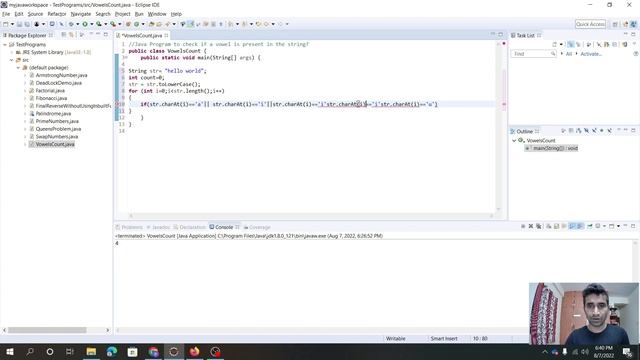Viewport: 640px width, 360px height.
Task: Click the Pin Console icon
Action: [590, 226]
